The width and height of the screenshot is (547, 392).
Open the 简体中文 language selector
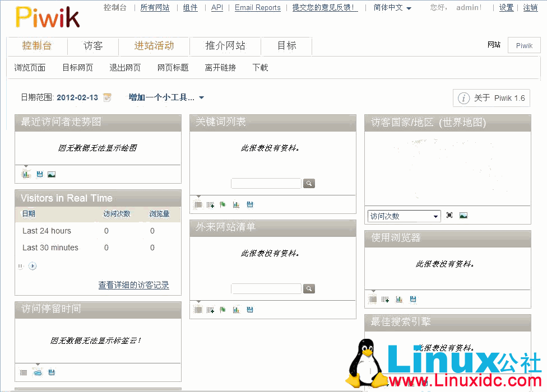[392, 8]
